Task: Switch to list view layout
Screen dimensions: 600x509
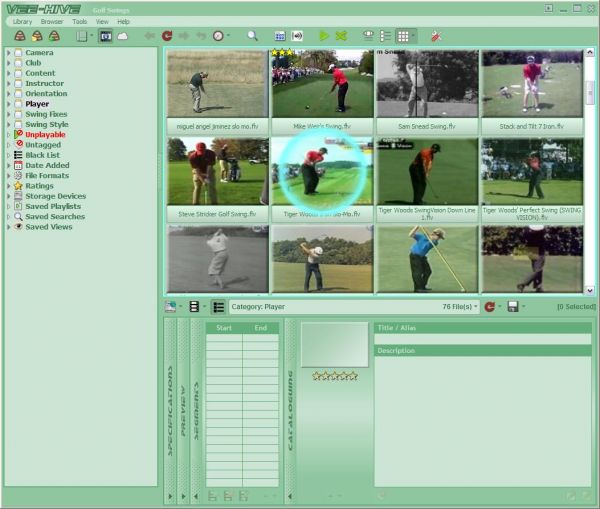Action: coord(386,36)
